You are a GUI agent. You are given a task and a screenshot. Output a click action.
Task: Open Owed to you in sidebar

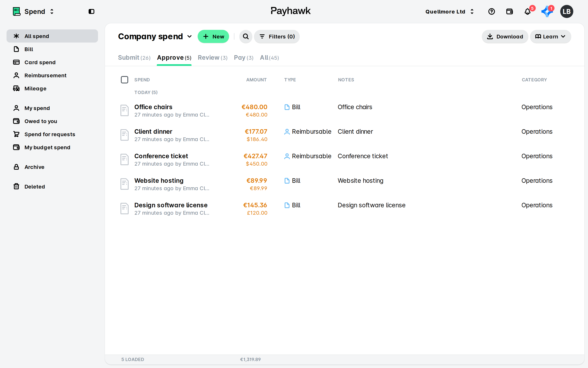(52, 121)
